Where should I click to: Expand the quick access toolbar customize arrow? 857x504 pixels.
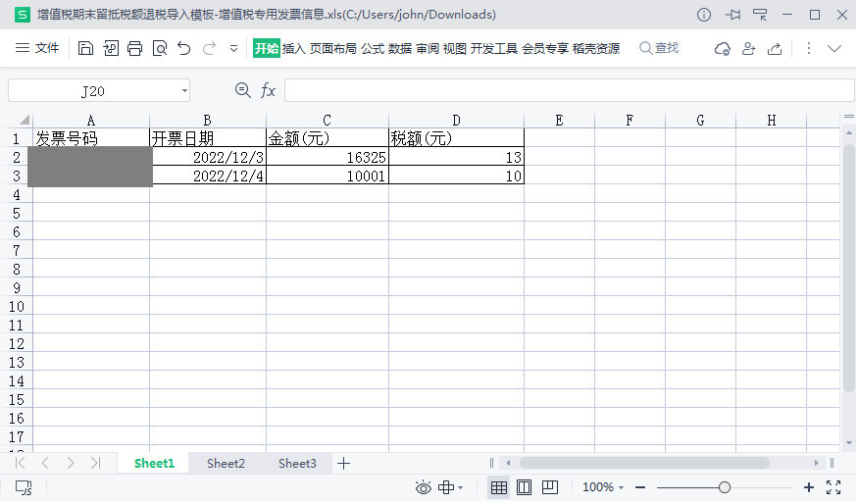click(x=233, y=48)
